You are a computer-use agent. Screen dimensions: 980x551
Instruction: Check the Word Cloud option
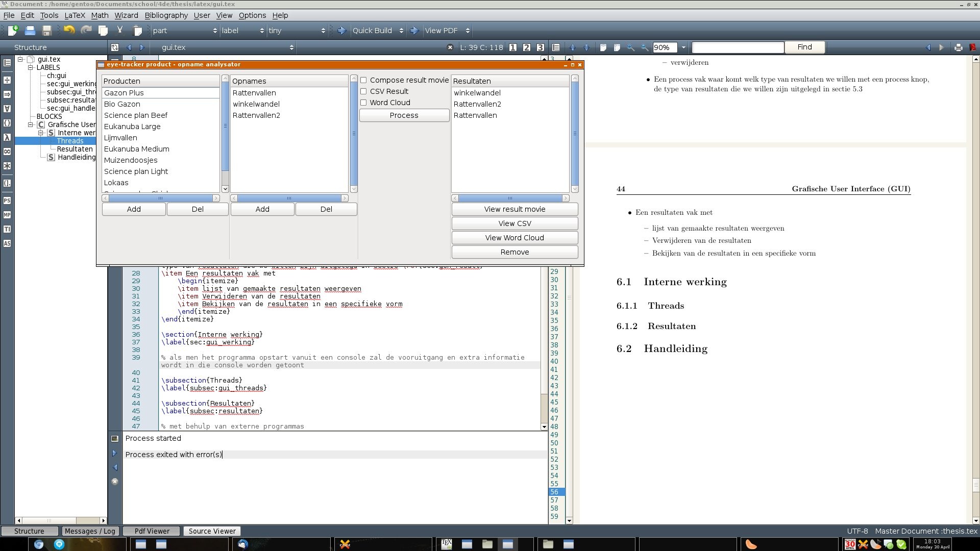[363, 103]
